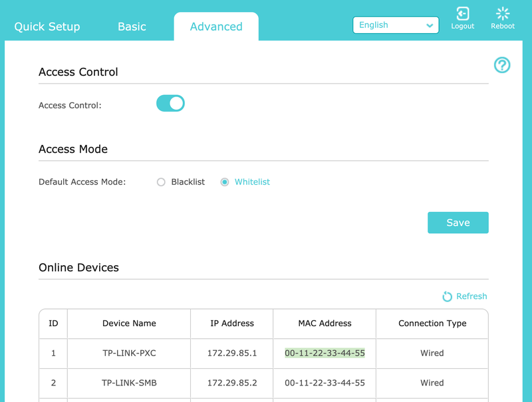This screenshot has width=532, height=402.
Task: Select the TP-LINK-SMB device name
Action: [x=129, y=383]
